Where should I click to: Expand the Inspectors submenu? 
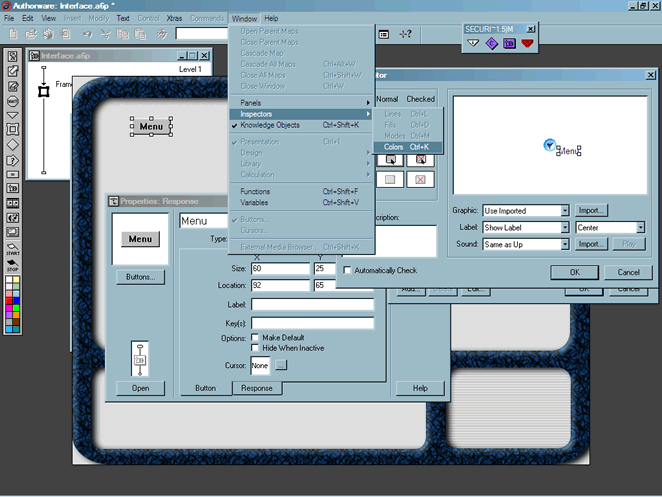coord(301,114)
